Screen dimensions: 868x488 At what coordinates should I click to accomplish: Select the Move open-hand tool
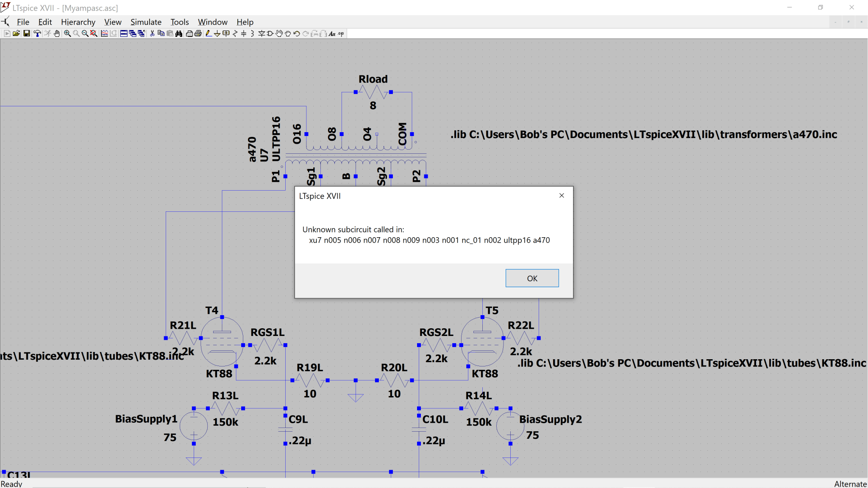click(279, 33)
